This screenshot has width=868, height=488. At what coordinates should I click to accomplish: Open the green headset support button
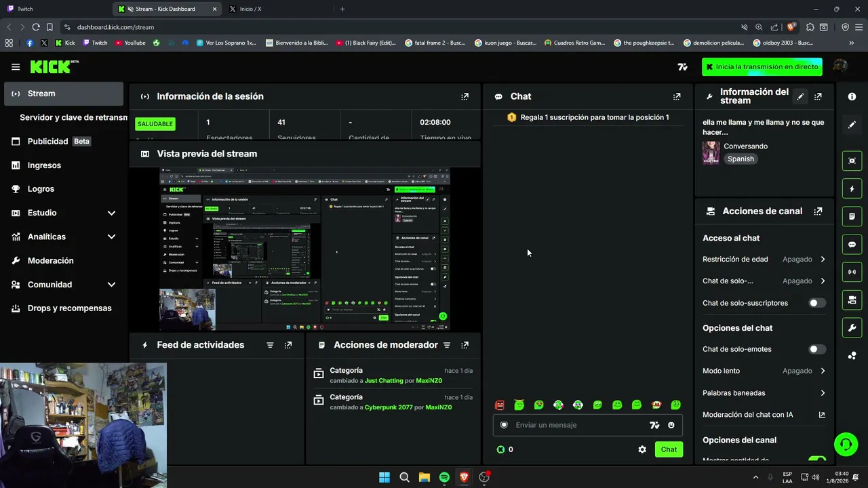pyautogui.click(x=846, y=445)
